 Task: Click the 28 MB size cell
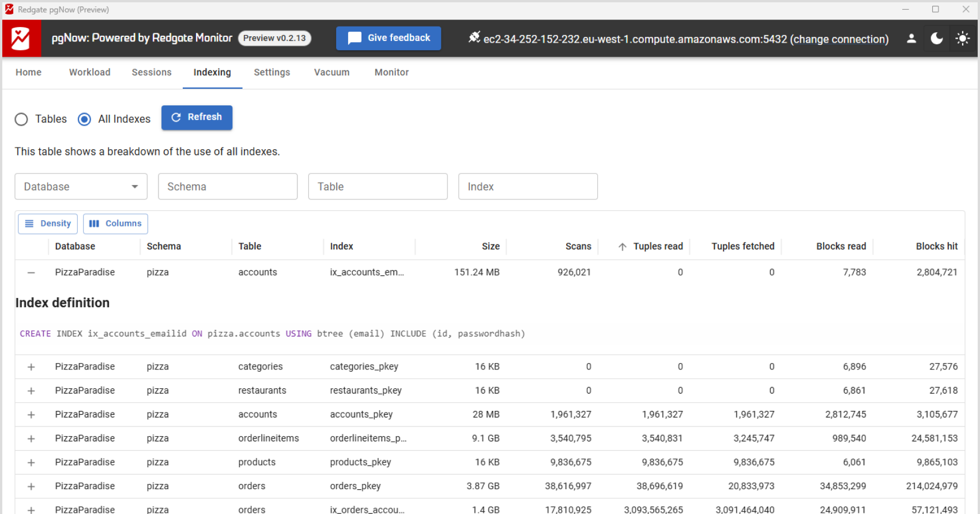point(486,414)
